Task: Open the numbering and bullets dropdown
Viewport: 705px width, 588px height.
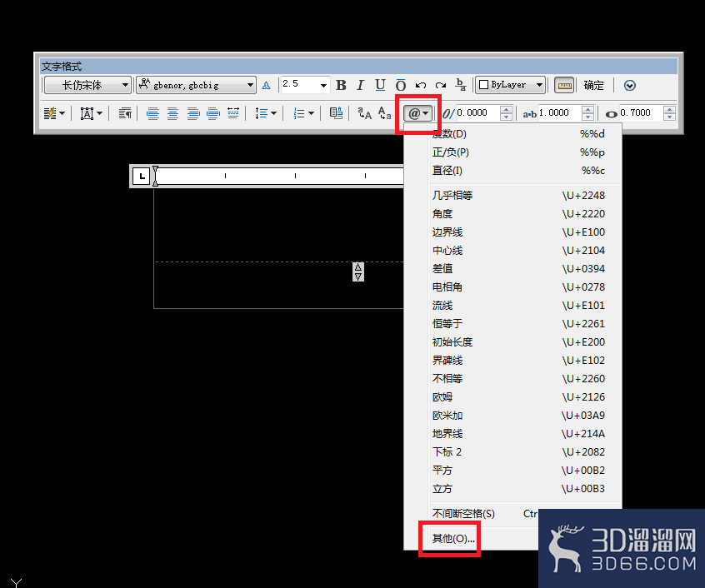Action: pos(303,113)
